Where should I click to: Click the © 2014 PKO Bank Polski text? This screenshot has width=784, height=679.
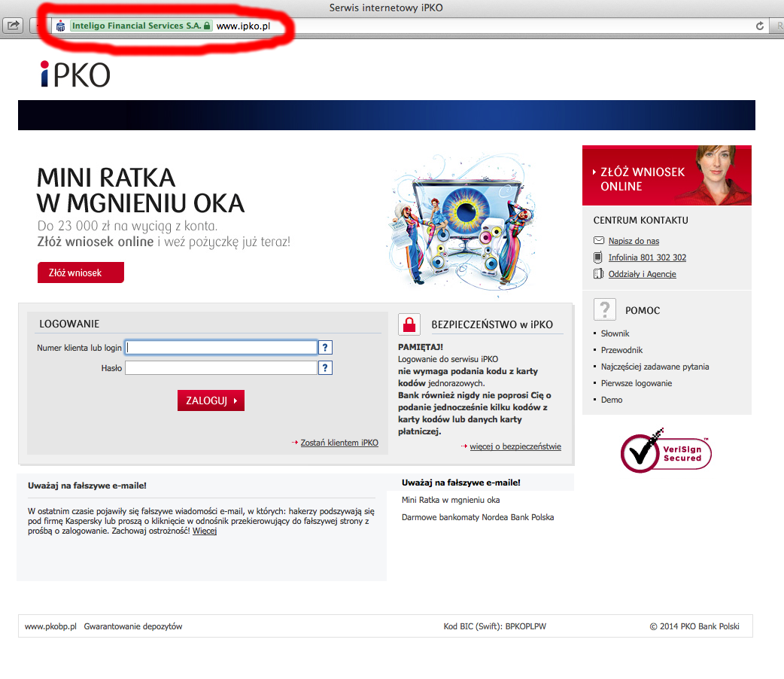pyautogui.click(x=694, y=626)
